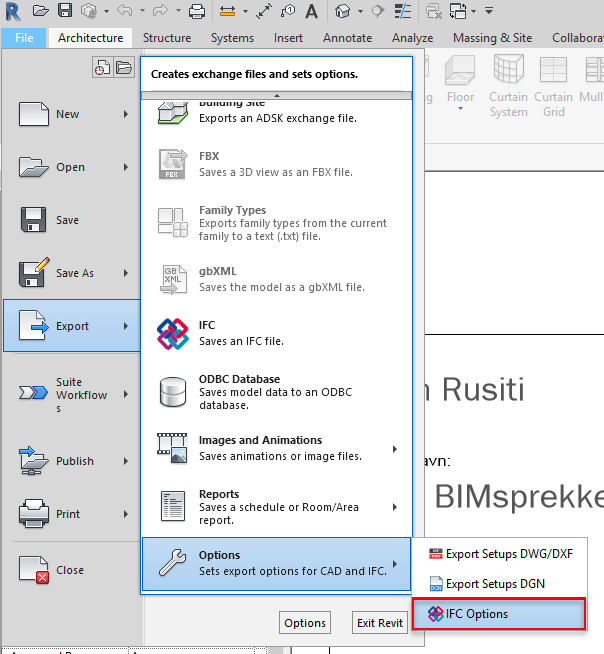The height and width of the screenshot is (654, 604).
Task: Choose Save in the File menu
Action: click(x=72, y=220)
